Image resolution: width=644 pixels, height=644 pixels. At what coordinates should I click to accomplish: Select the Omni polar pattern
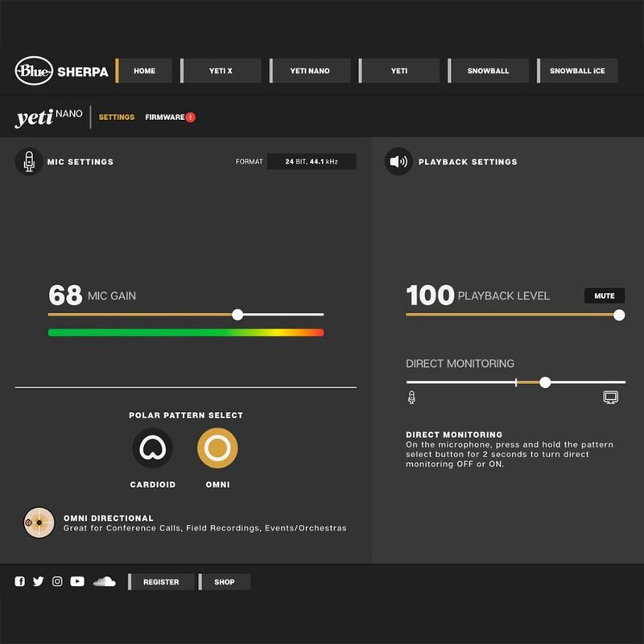(217, 448)
